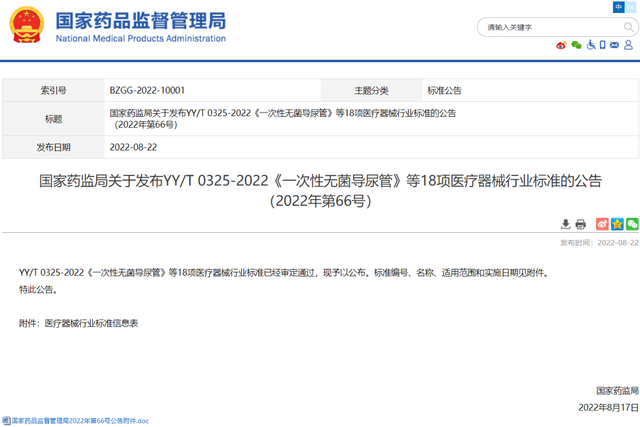
Task: Share article via green WeChat icon
Action: point(632,224)
